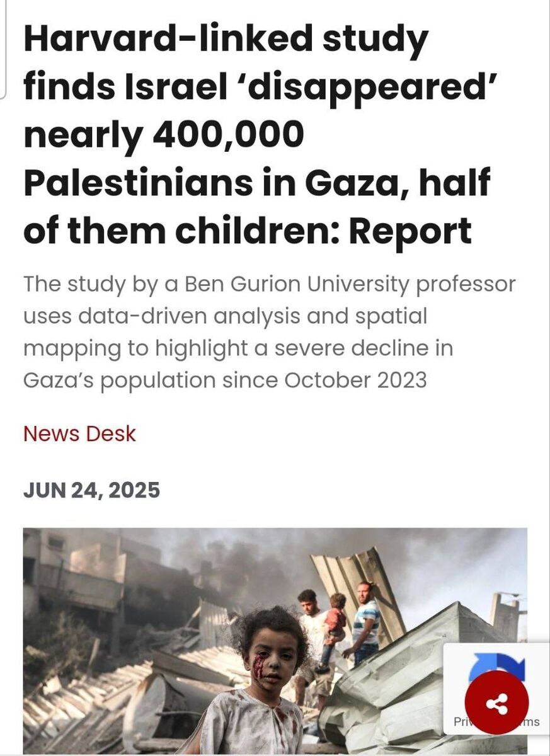Open the partially hidden reCAPTCHA Terms link
The height and width of the screenshot is (756, 550).
(531, 722)
